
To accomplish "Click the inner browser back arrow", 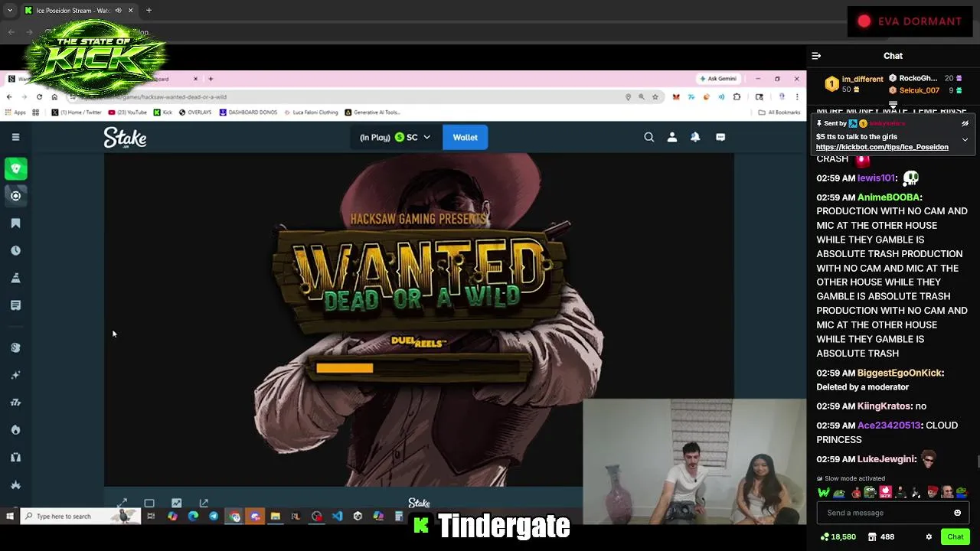I will pos(9,97).
